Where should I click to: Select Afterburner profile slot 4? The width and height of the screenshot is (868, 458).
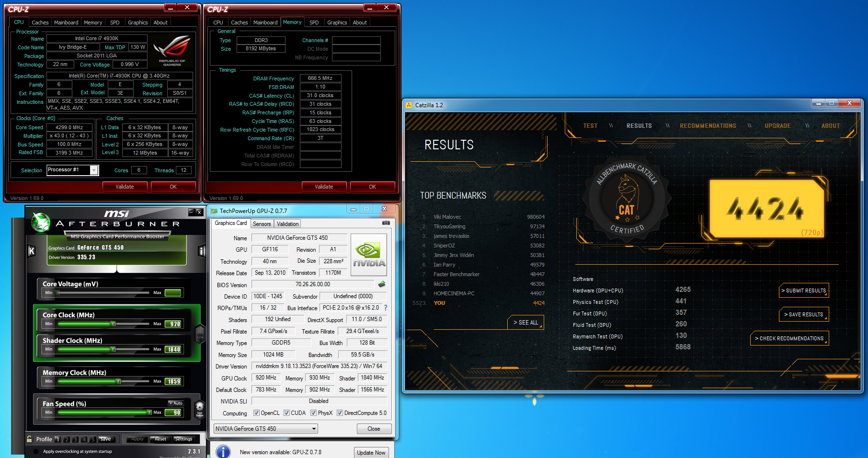tap(84, 439)
